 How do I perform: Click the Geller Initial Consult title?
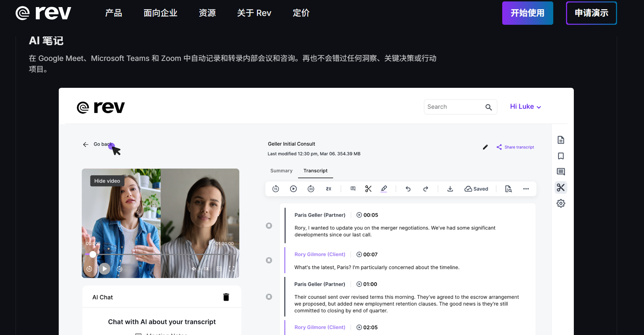click(x=291, y=144)
